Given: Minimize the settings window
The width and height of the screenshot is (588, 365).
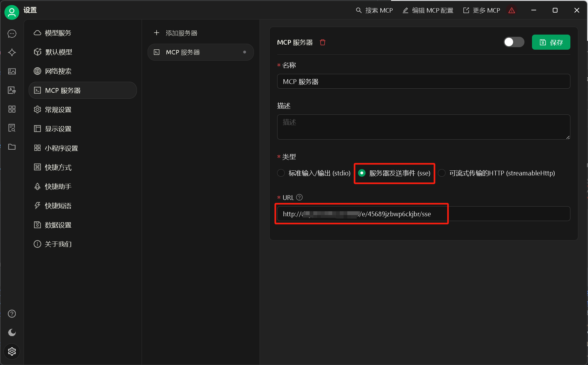Looking at the screenshot, I should click(x=534, y=10).
